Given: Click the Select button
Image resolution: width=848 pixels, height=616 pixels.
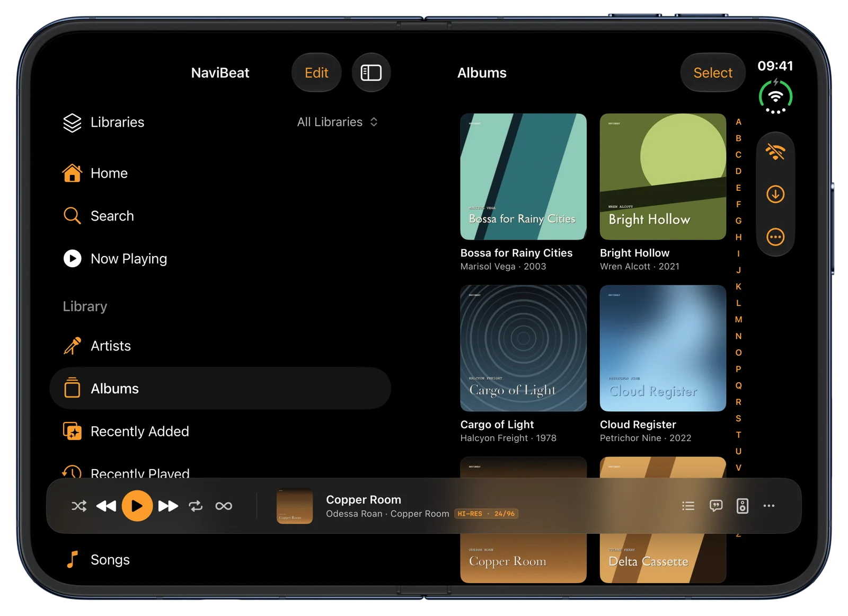Looking at the screenshot, I should 713,73.
